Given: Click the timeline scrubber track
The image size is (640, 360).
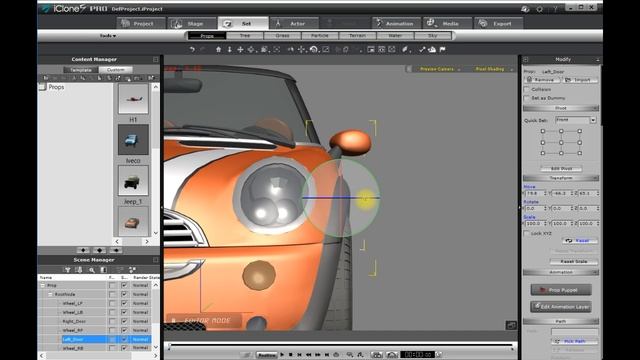Looking at the screenshot, I should click(x=340, y=346).
